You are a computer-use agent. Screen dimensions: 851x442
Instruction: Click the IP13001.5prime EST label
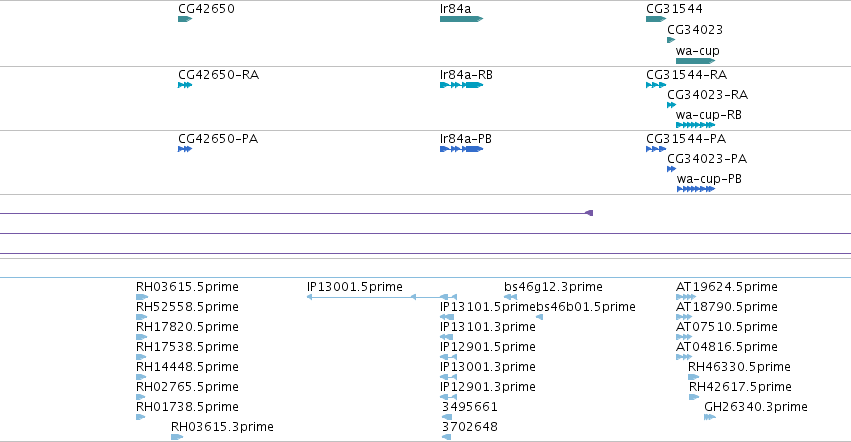click(354, 287)
